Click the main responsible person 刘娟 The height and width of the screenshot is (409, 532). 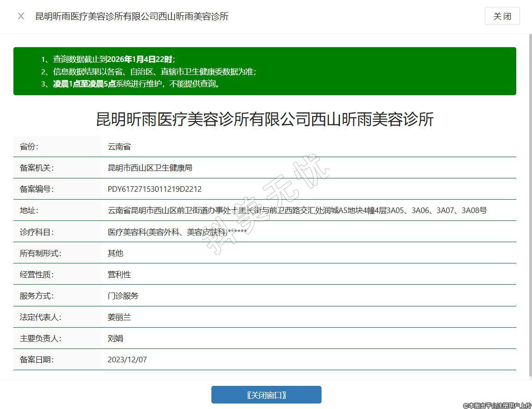[x=115, y=338]
